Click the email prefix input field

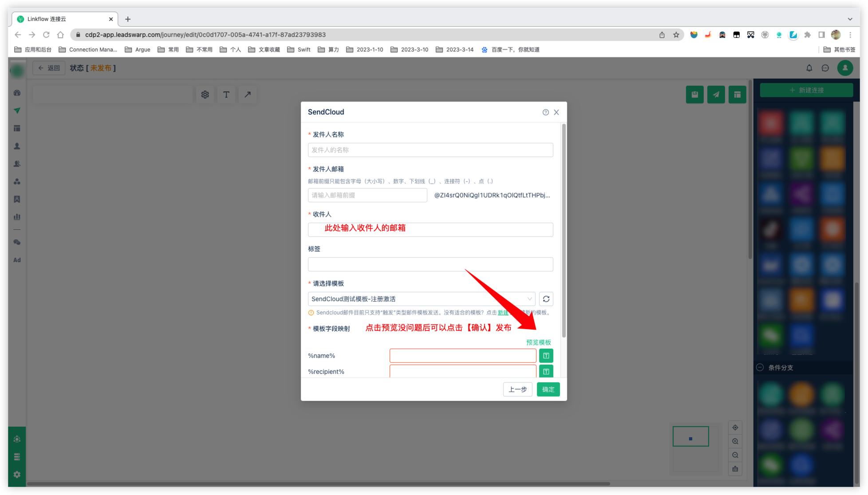(367, 195)
